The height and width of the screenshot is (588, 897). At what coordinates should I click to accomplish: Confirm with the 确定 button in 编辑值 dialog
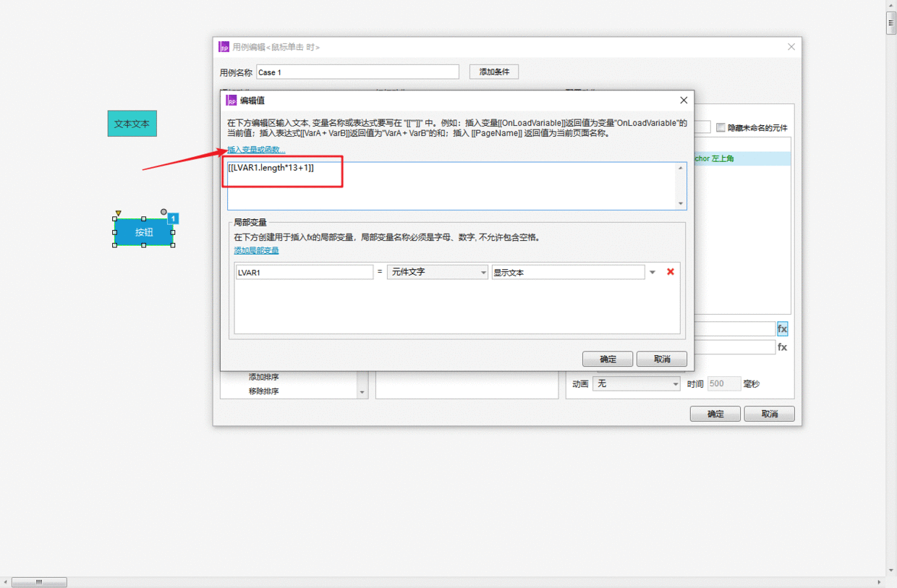[x=608, y=359]
